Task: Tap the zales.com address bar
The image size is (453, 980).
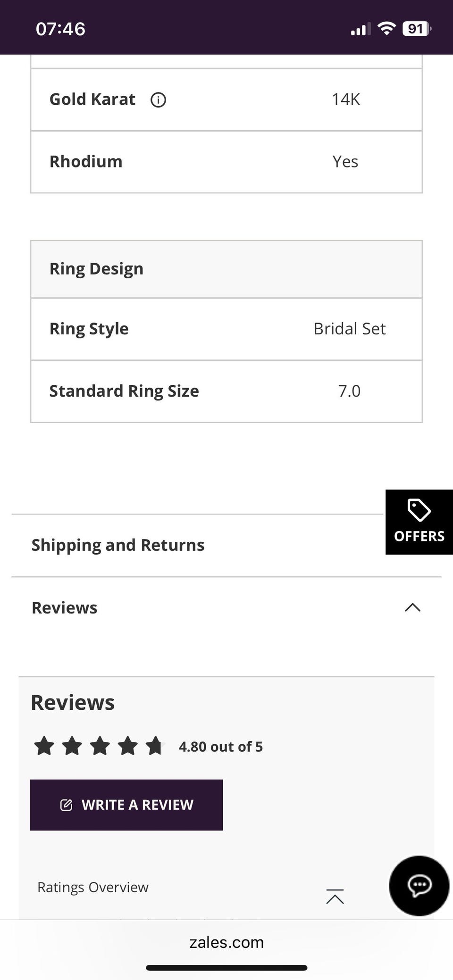Action: tap(226, 942)
